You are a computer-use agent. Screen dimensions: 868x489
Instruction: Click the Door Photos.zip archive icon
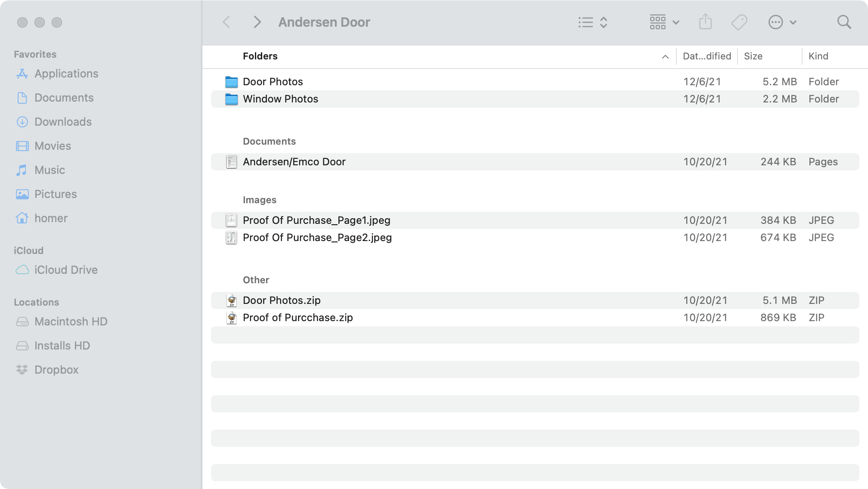pos(232,300)
